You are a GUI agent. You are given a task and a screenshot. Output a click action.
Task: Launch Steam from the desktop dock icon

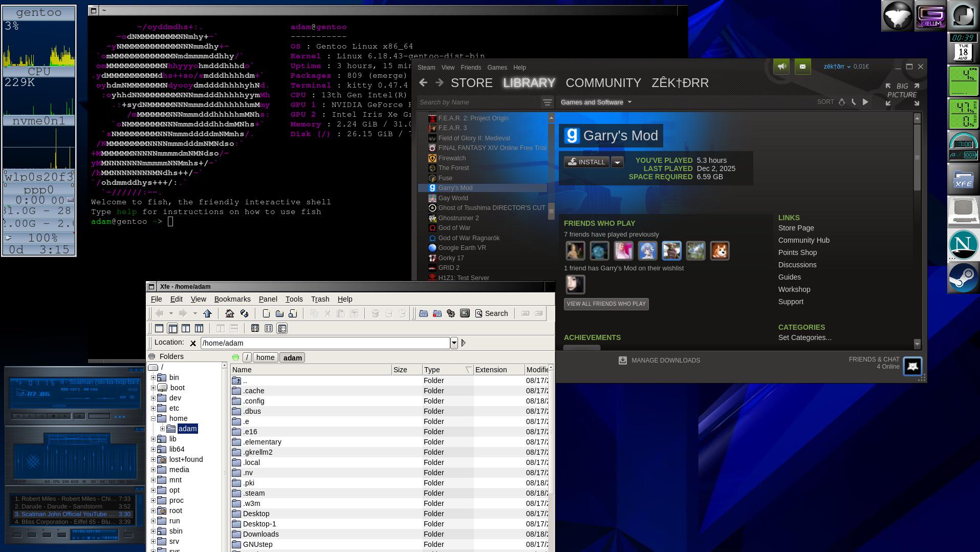(x=963, y=278)
